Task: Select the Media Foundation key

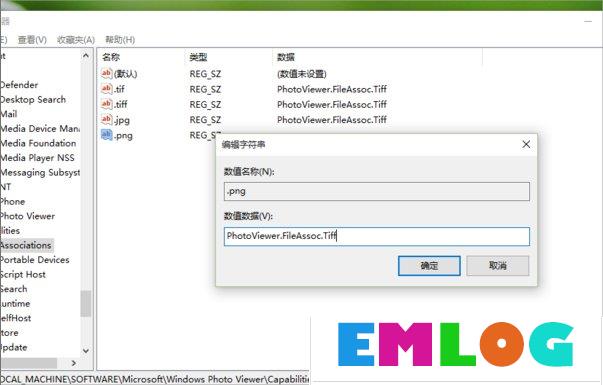Action: coord(38,143)
